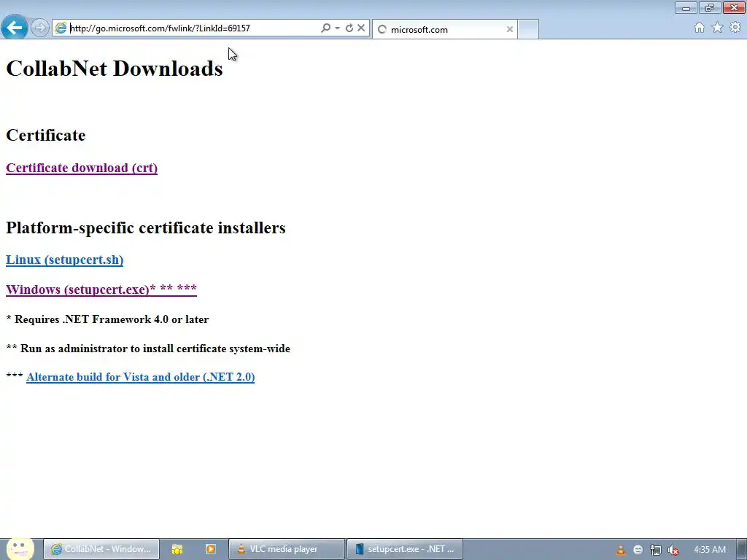
Task: Click the Platform-specific certificate installers heading
Action: 146,228
